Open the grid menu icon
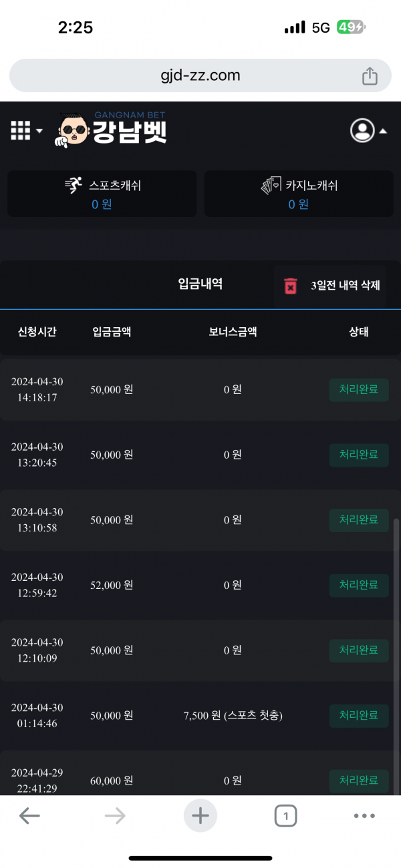Viewport: 401px width, 868px height. tap(21, 130)
